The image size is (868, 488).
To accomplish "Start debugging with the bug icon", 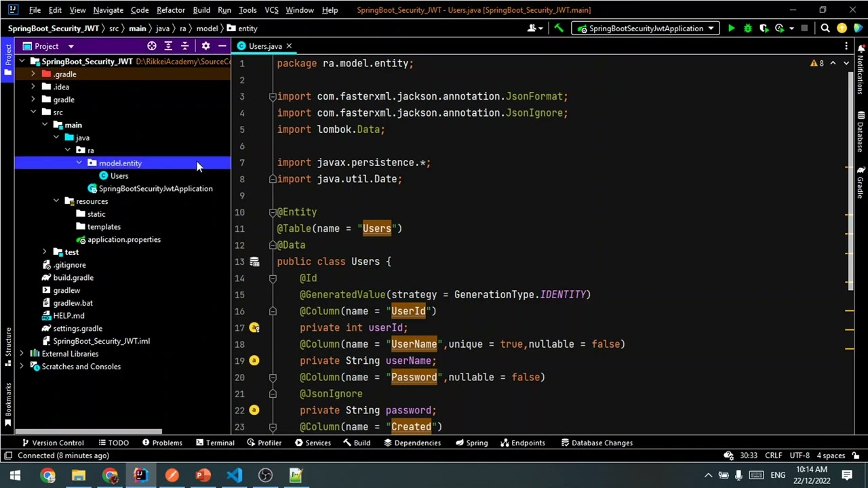I will [747, 28].
